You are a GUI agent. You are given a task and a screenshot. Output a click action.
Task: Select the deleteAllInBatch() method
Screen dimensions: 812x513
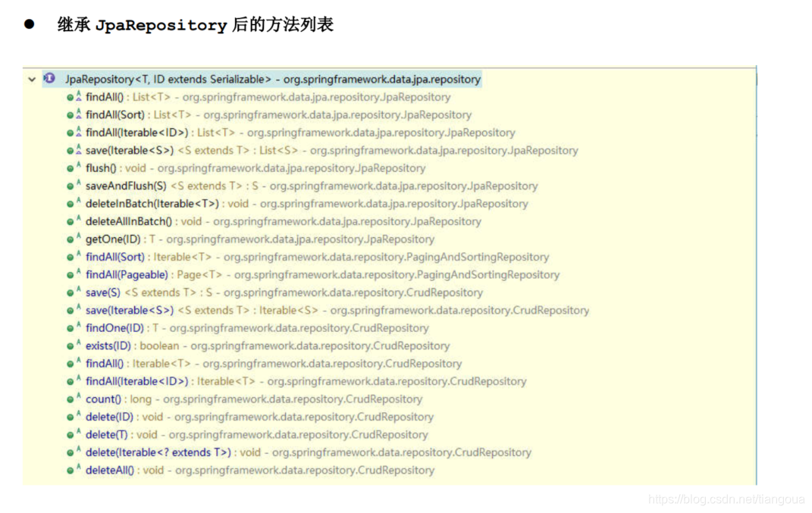tap(284, 221)
